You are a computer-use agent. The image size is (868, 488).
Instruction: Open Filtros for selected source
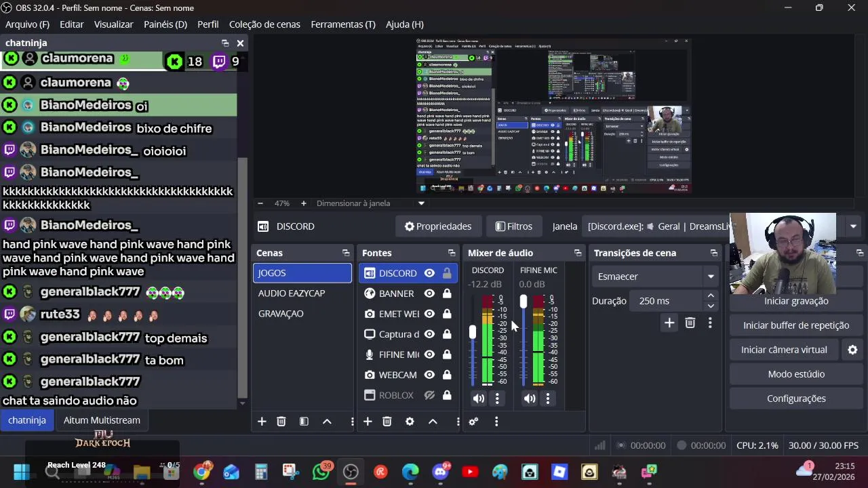tap(514, 226)
